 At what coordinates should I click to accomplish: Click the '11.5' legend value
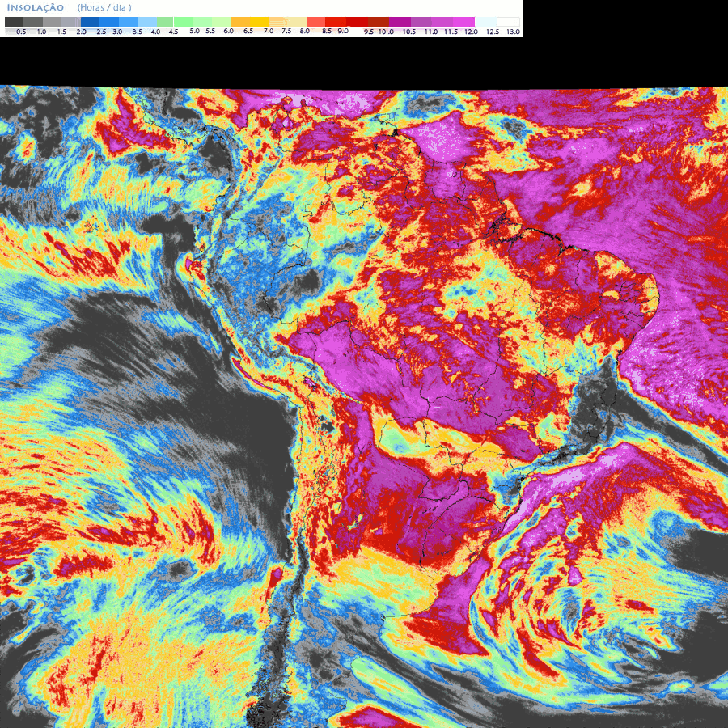click(451, 32)
